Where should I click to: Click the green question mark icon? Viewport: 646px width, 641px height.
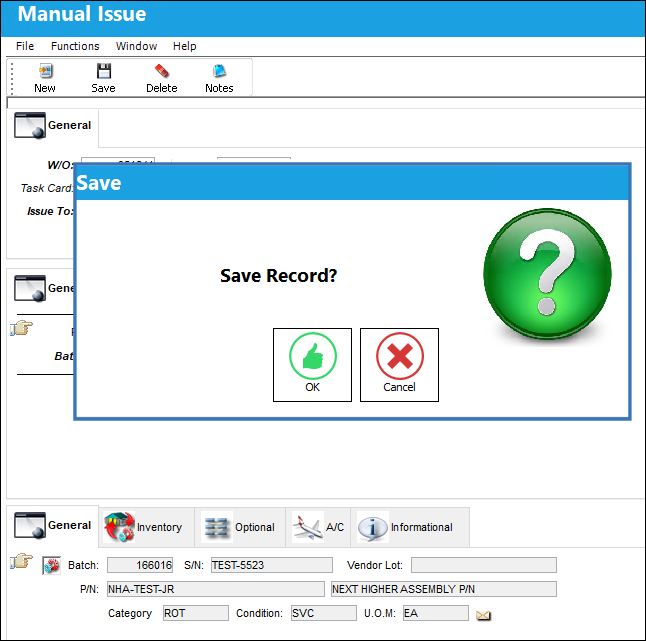[547, 274]
